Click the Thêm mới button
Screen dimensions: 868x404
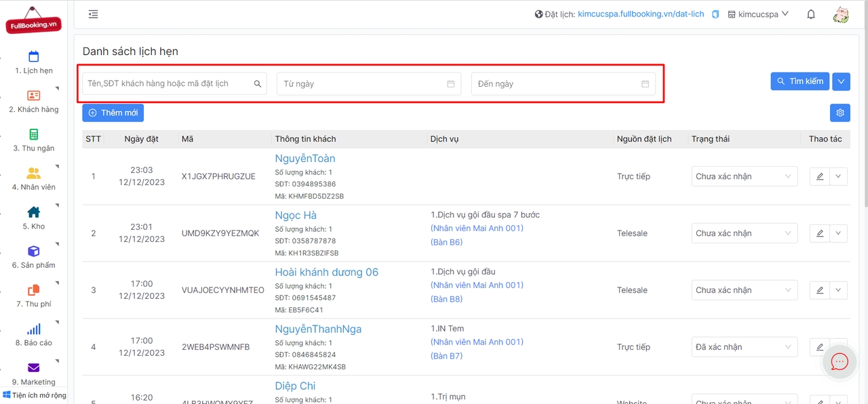pyautogui.click(x=113, y=113)
